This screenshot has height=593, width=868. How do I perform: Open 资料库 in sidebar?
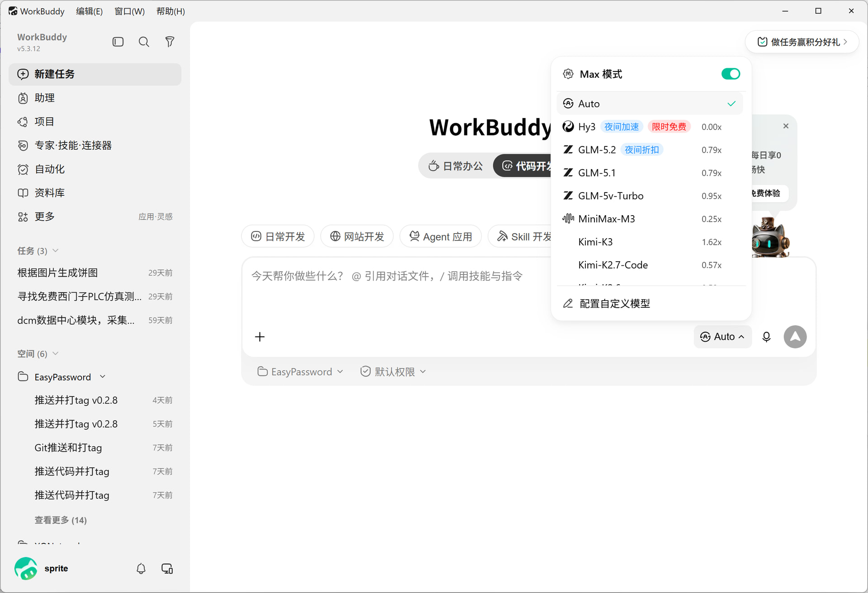click(x=95, y=193)
